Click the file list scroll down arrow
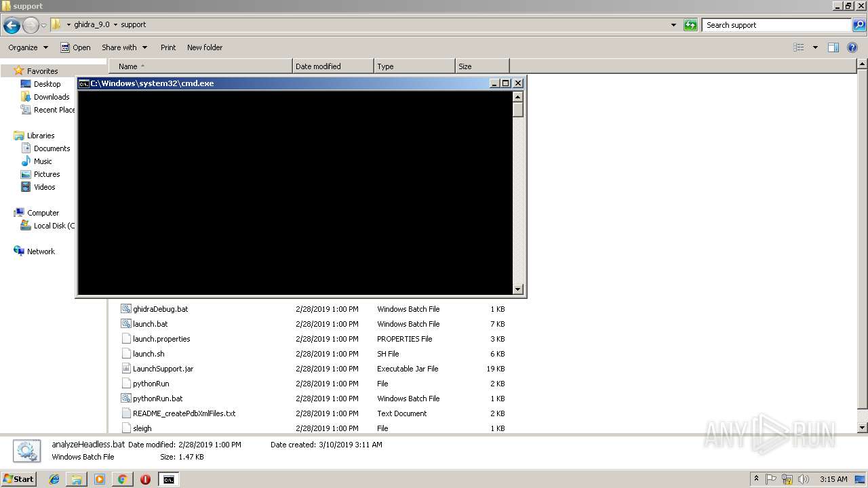This screenshot has height=488, width=868. coord(863,428)
